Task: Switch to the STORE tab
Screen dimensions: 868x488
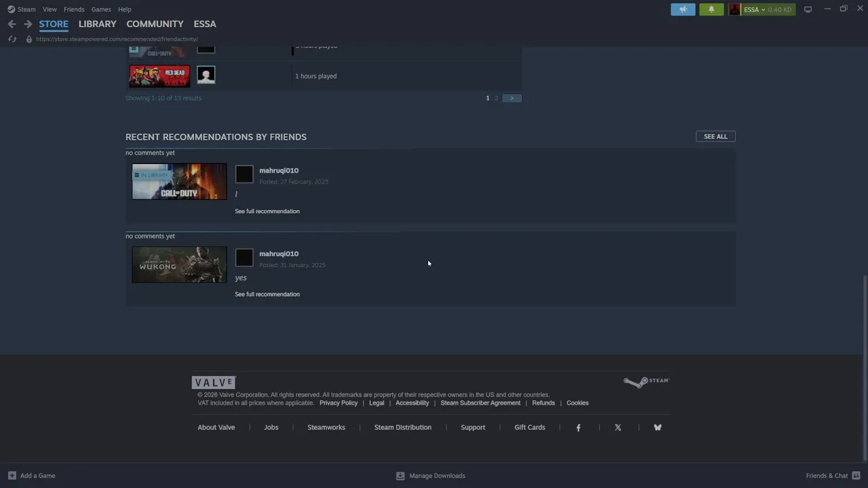Action: (x=54, y=24)
